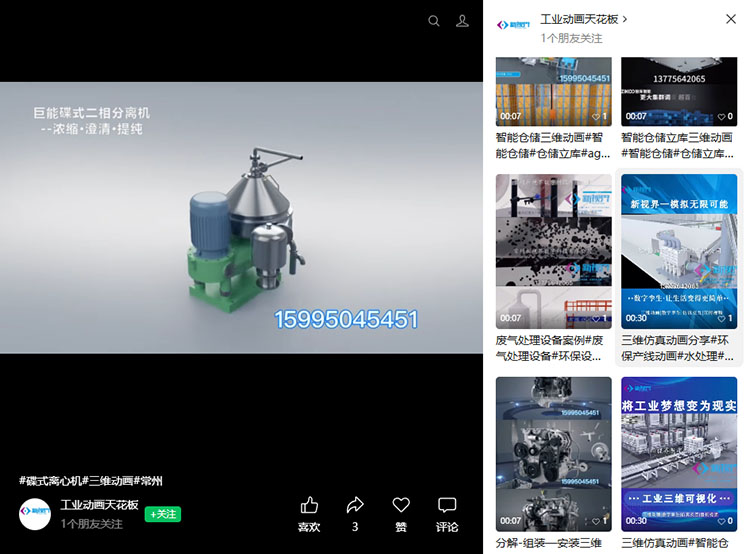
Task: Click the channel logo in the side panel header
Action: point(513,25)
